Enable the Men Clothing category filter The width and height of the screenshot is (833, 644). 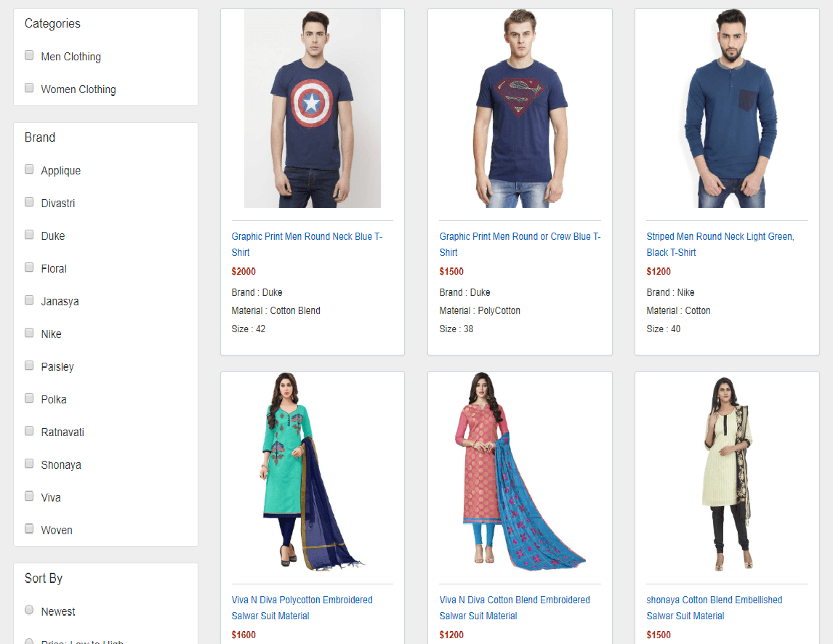pos(29,55)
